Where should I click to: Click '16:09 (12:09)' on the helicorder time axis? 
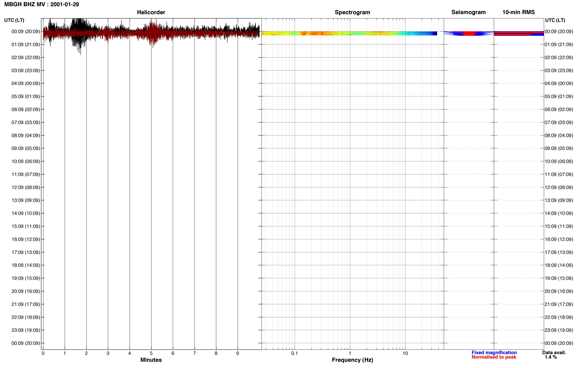click(26, 239)
